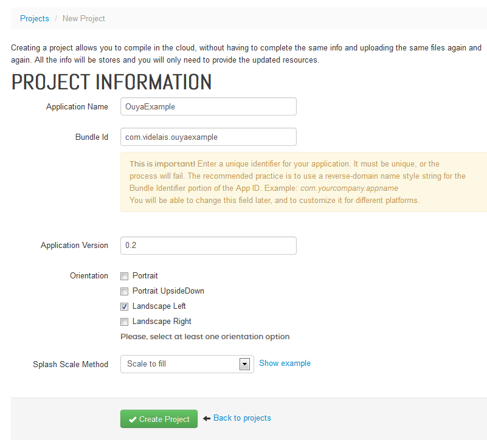The height and width of the screenshot is (448, 487).
Task: Select the Application Version input box
Action: coord(208,246)
